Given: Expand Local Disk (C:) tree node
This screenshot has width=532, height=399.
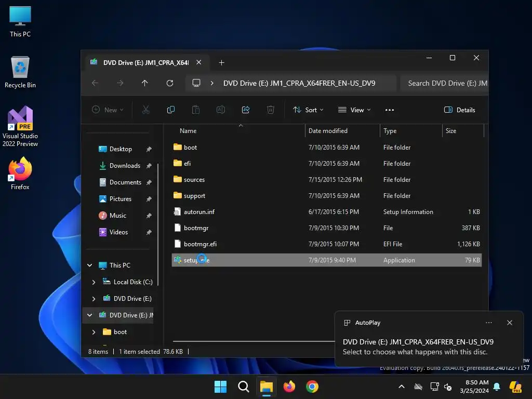Looking at the screenshot, I should [94, 282].
